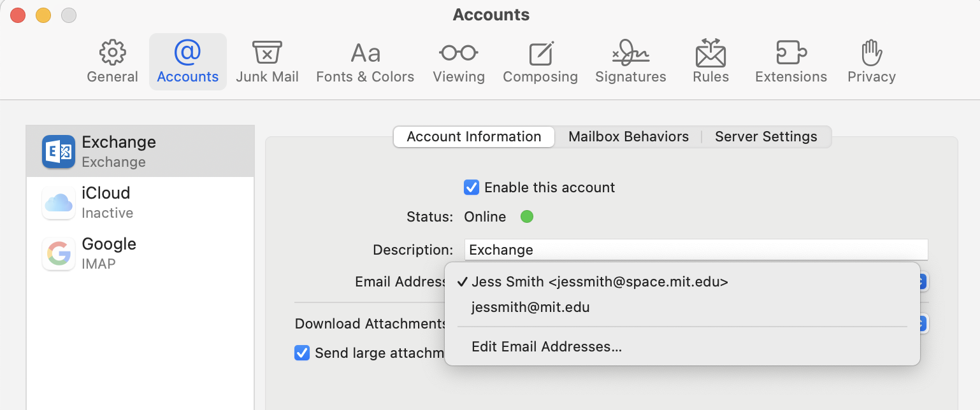Switch to Server Settings tab
This screenshot has height=410, width=980.
pyautogui.click(x=766, y=137)
